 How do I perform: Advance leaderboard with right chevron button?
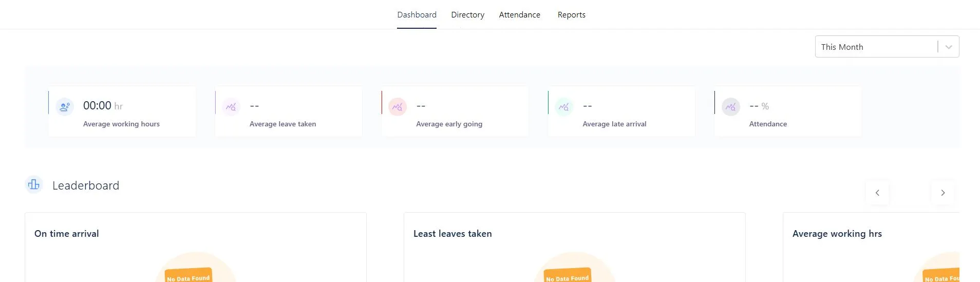[943, 193]
